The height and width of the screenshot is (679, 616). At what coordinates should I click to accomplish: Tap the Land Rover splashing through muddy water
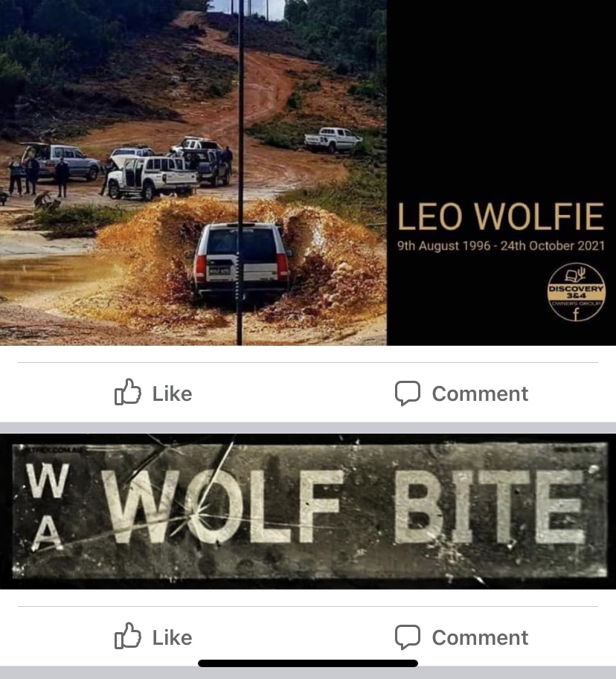[240, 260]
